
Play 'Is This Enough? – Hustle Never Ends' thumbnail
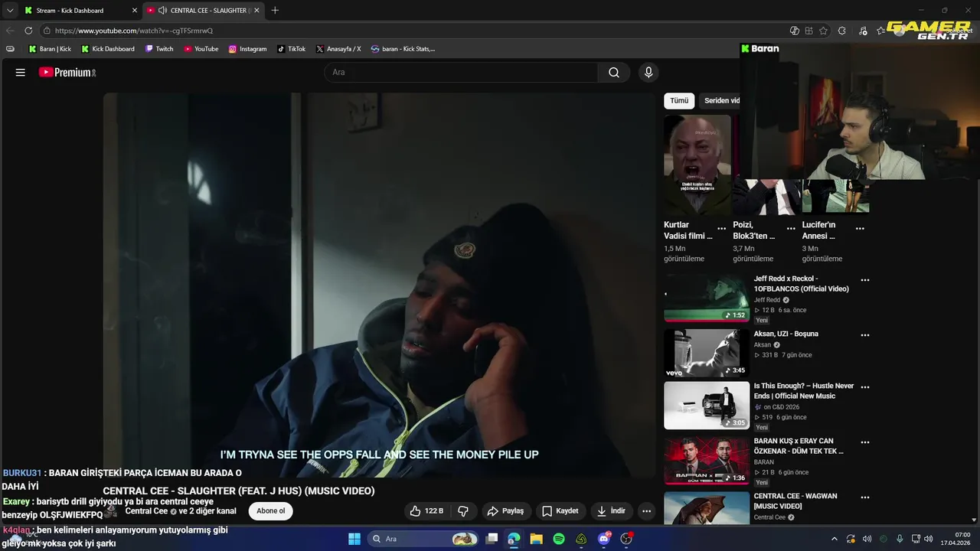click(x=707, y=406)
